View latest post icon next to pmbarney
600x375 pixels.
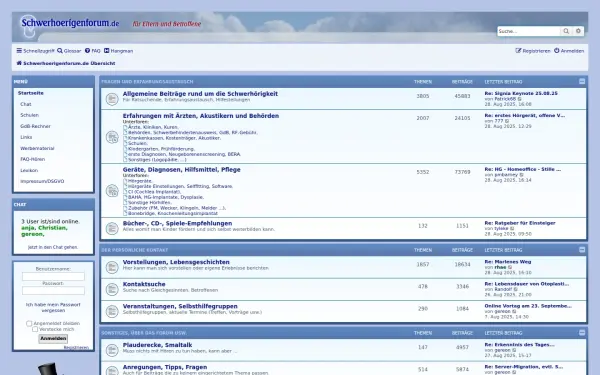coord(521,175)
